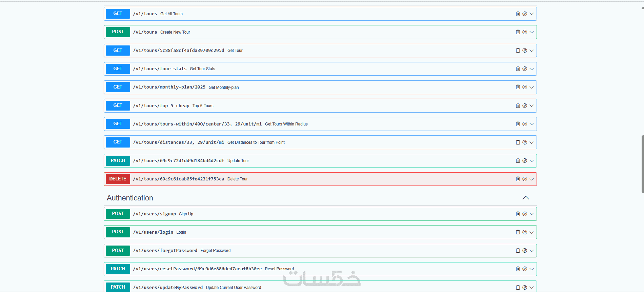
Task: Click the path /v1/users/forgotPassword
Action: pyautogui.click(x=165, y=251)
